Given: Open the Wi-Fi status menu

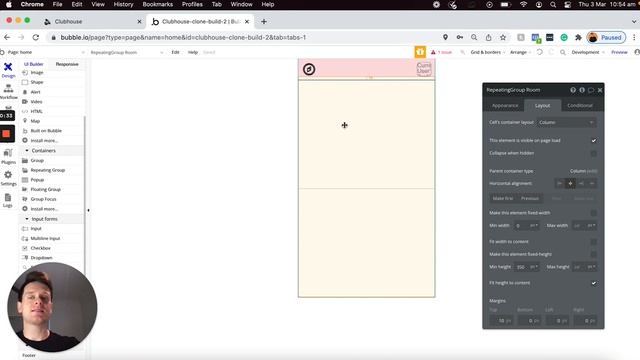Looking at the screenshot, I should click(x=524, y=4).
